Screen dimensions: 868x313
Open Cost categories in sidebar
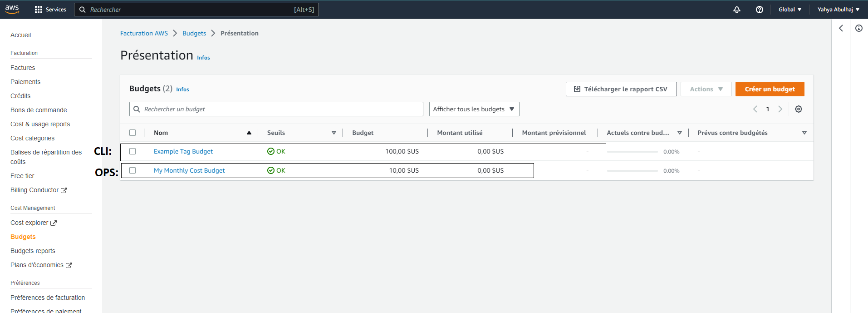click(33, 138)
